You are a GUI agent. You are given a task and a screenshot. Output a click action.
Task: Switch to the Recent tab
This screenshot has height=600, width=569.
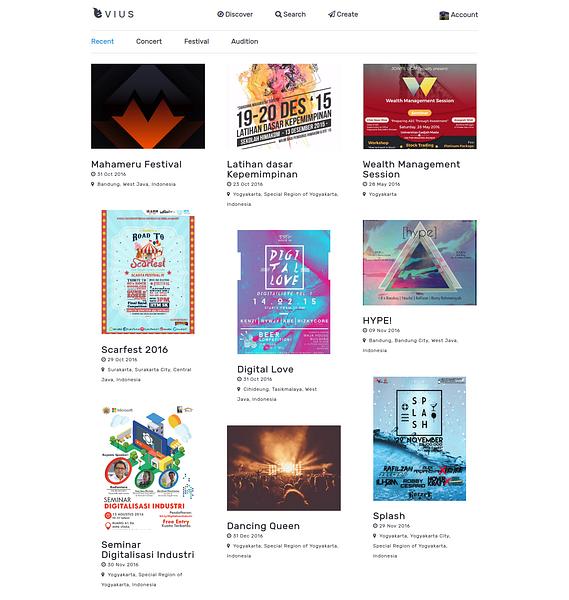pos(102,41)
